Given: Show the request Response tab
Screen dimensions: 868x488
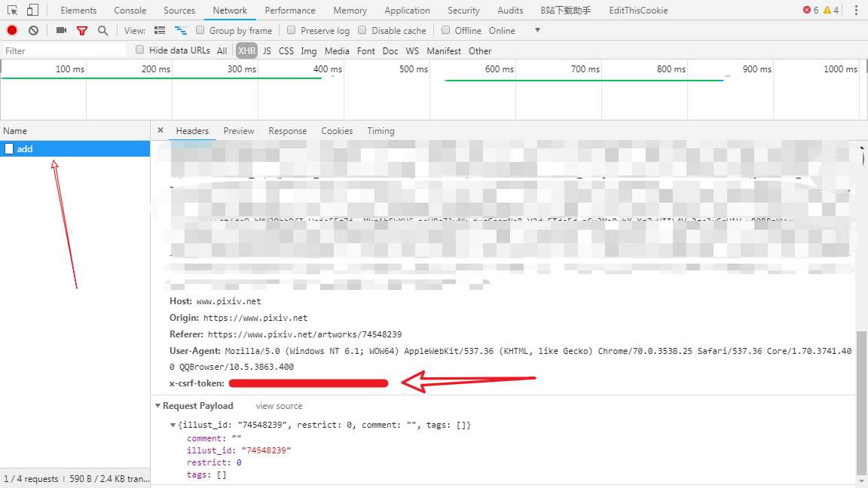Looking at the screenshot, I should (x=287, y=130).
